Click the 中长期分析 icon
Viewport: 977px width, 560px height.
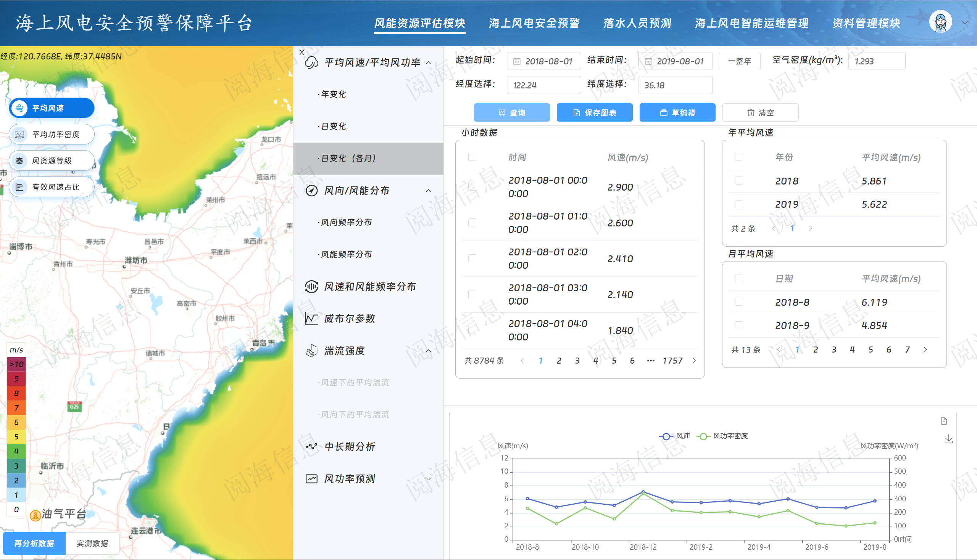(x=311, y=446)
